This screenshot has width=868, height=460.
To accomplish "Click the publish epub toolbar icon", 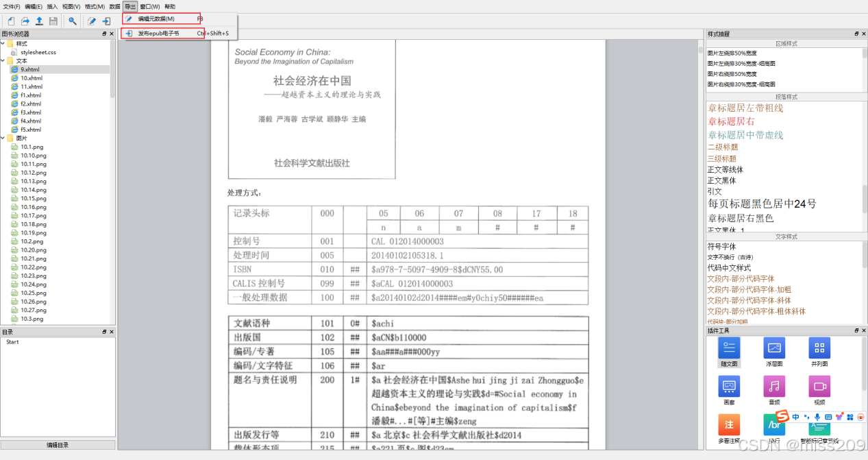I will tap(106, 21).
